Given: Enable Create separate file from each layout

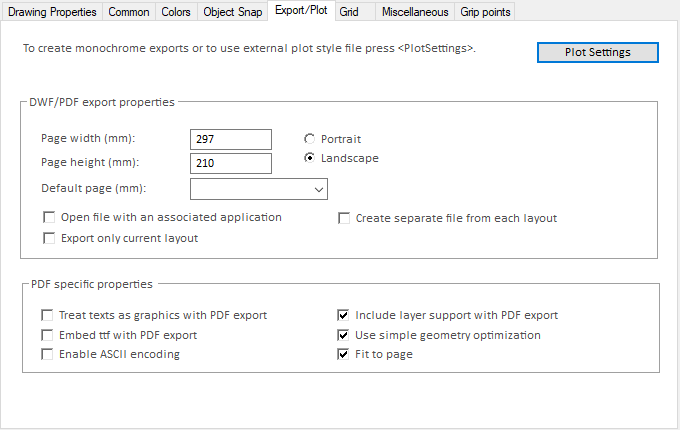Looking at the screenshot, I should (344, 218).
